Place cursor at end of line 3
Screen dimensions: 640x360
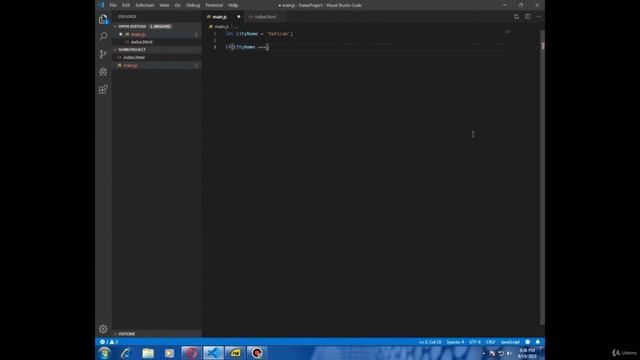269,47
